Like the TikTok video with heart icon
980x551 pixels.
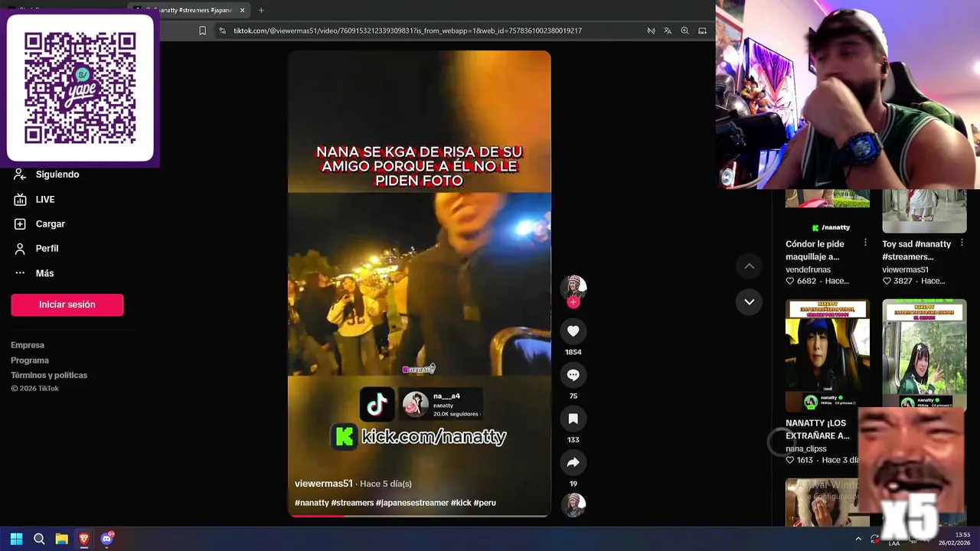(573, 331)
